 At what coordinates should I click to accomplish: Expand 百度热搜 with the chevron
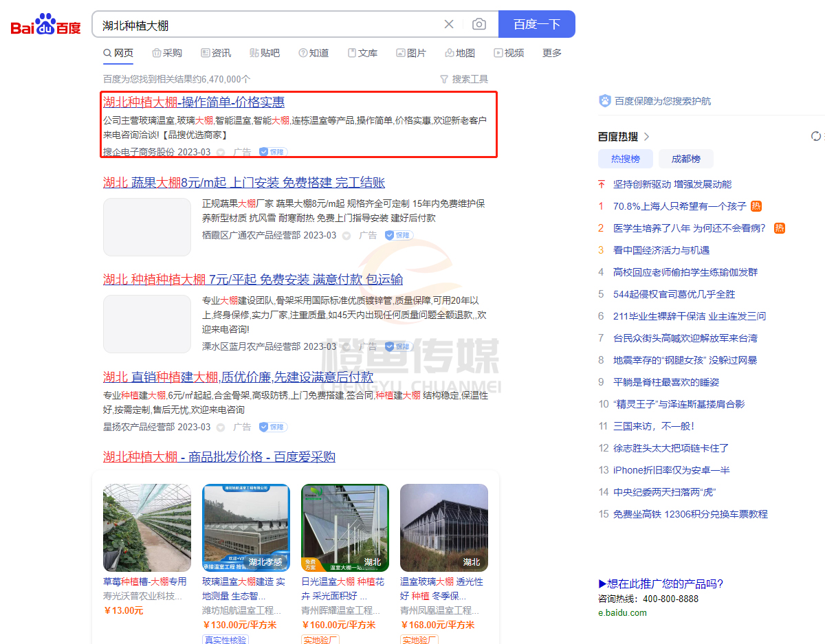[647, 137]
